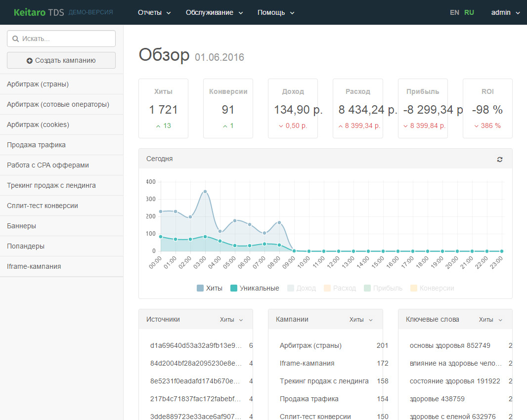Click the search magnifier icon in sidebar
Viewport: 527px width, 420px height.
[x=16, y=39]
